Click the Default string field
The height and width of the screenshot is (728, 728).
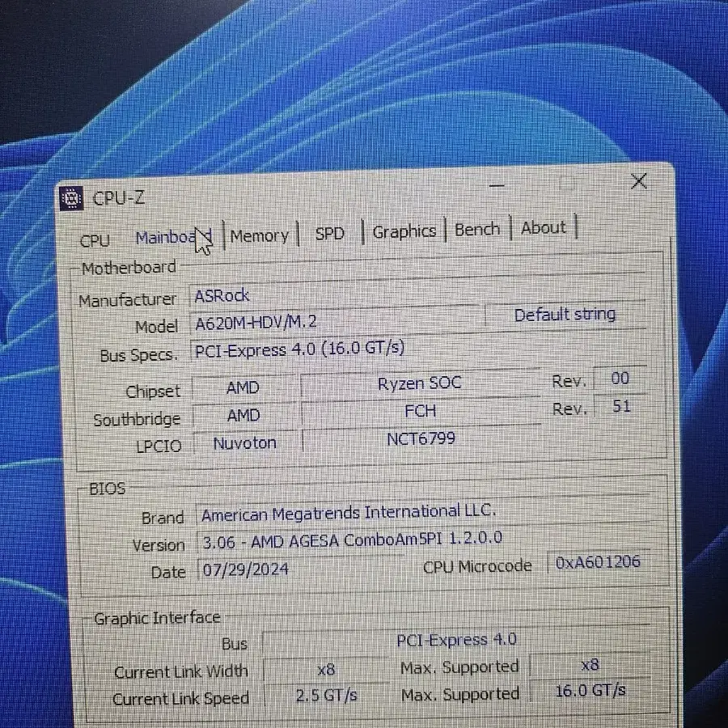point(565,315)
